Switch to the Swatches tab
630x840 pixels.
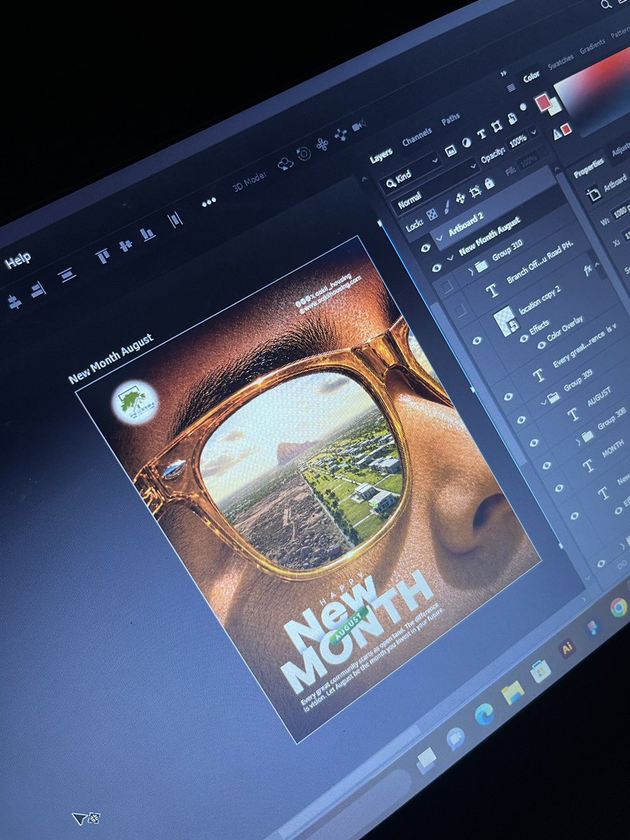point(561,62)
